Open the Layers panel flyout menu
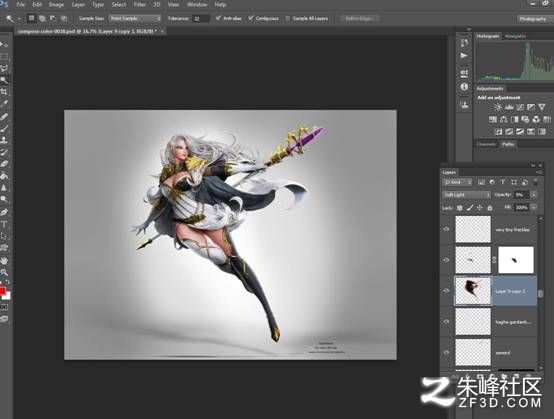The image size is (554, 419). 539,172
